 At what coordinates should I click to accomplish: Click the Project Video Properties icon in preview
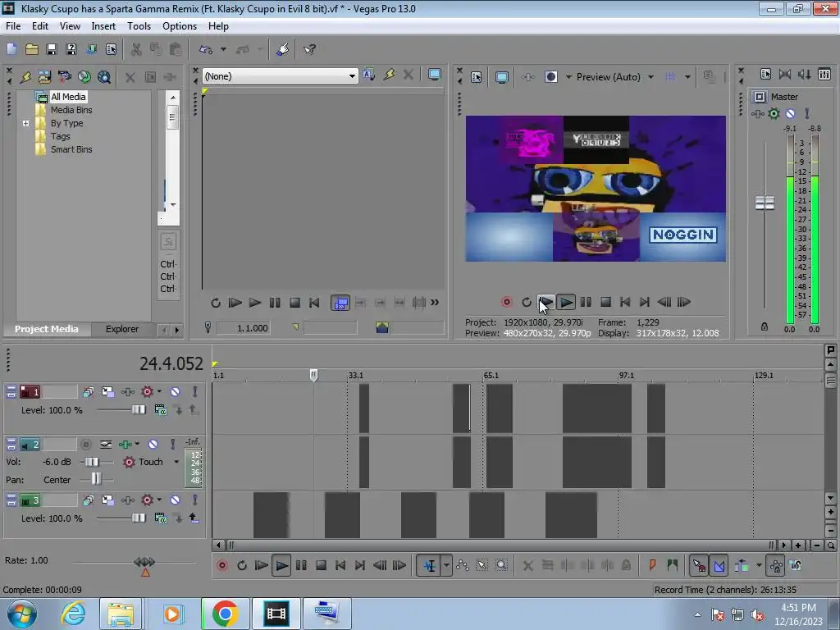pyautogui.click(x=477, y=77)
